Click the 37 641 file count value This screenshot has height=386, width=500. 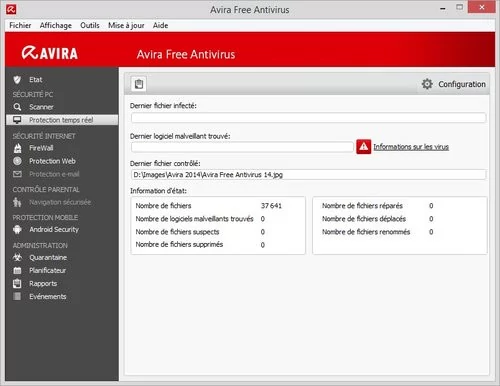pos(271,206)
